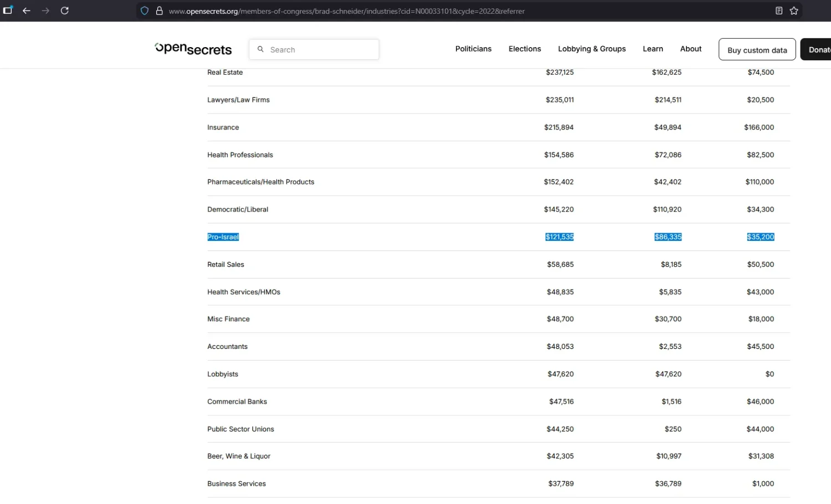
Task: Click the $250 Public Sector Unions value
Action: 673,429
